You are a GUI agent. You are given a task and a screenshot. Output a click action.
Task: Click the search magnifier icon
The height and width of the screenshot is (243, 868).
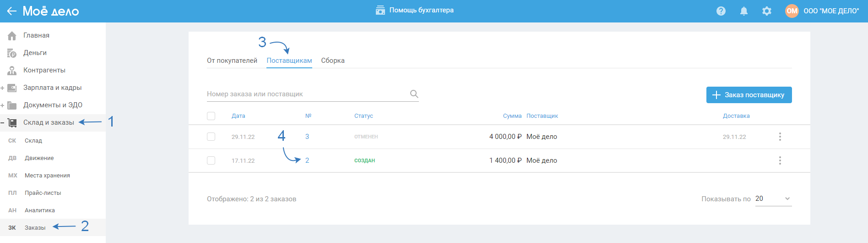pyautogui.click(x=414, y=94)
